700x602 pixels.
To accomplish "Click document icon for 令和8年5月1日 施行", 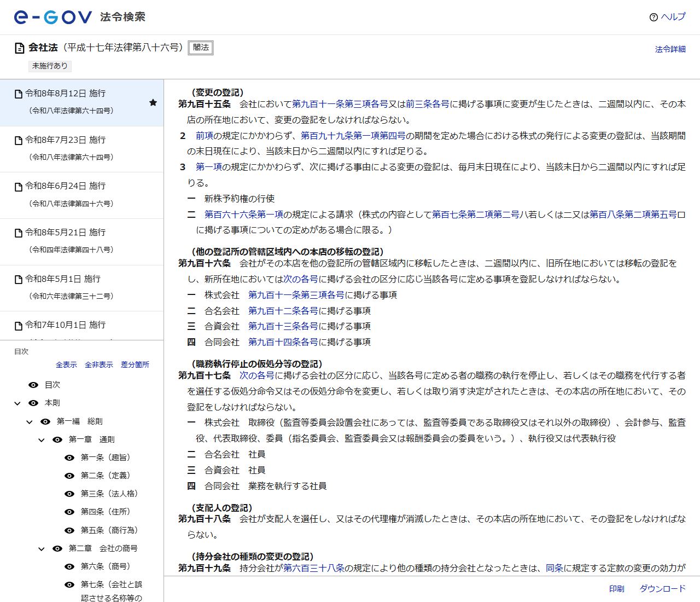I will [19, 280].
